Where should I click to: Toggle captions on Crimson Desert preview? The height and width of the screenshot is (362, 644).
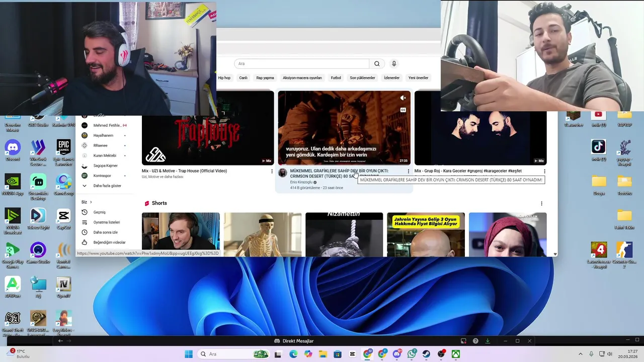point(403,110)
